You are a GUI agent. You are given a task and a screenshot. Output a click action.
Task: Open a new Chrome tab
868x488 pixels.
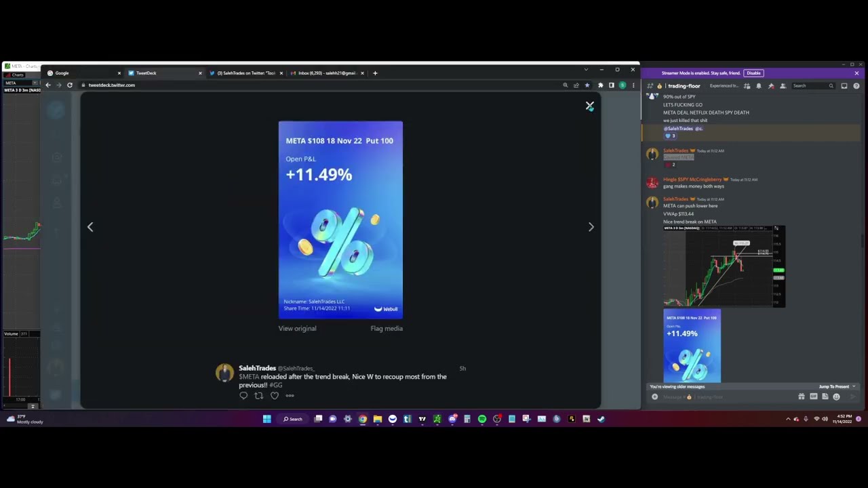click(376, 73)
